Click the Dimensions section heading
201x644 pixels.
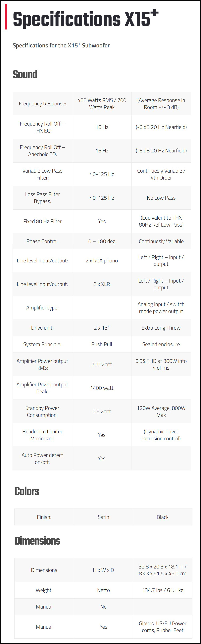(37, 541)
